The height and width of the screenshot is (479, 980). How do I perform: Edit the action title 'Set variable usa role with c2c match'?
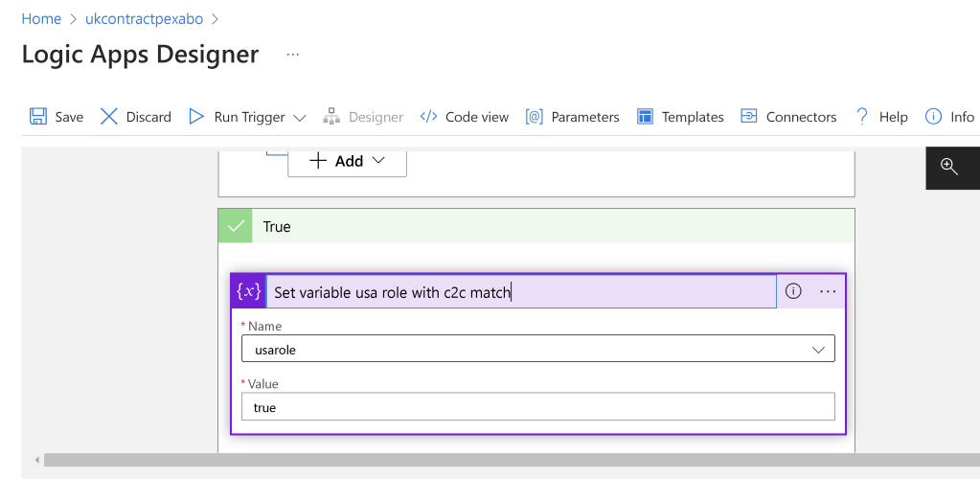521,291
